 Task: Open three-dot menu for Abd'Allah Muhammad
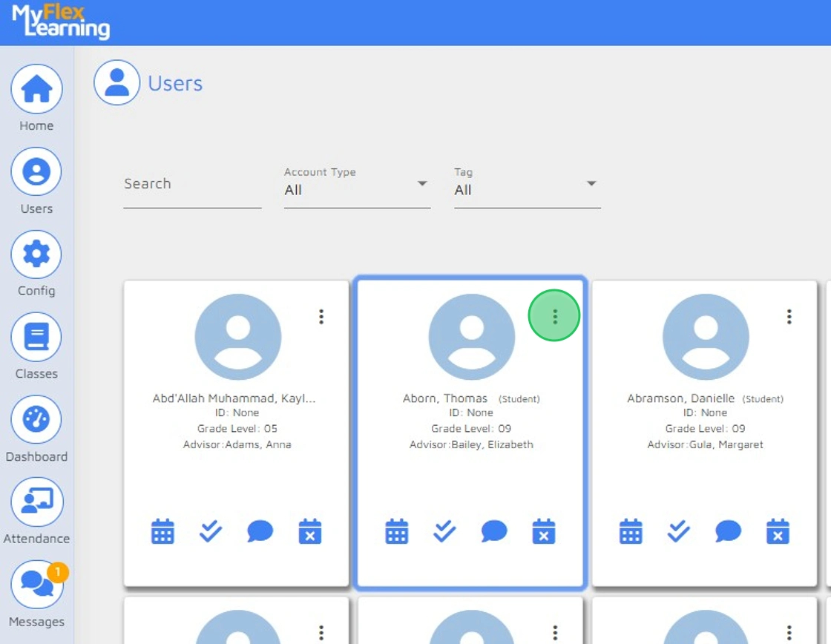point(321,316)
